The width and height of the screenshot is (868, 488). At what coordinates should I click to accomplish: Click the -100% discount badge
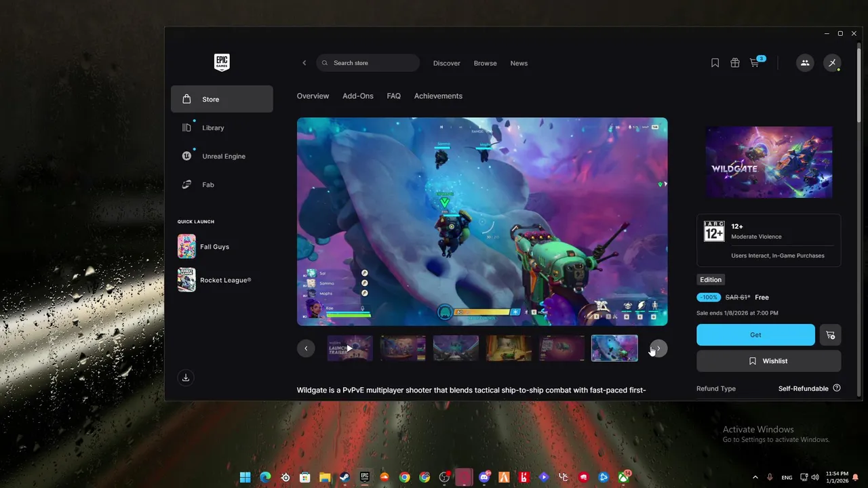pyautogui.click(x=709, y=298)
